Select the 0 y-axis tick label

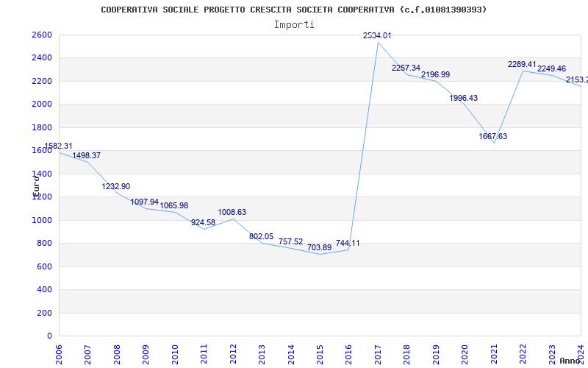pos(50,336)
